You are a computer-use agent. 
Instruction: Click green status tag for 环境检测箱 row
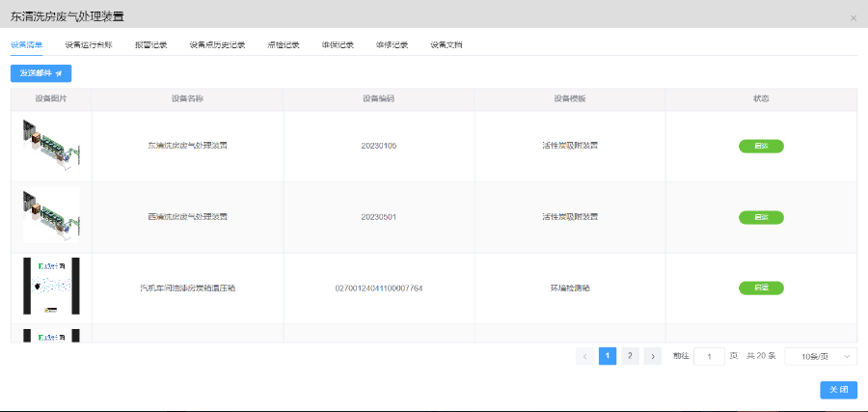coord(761,288)
